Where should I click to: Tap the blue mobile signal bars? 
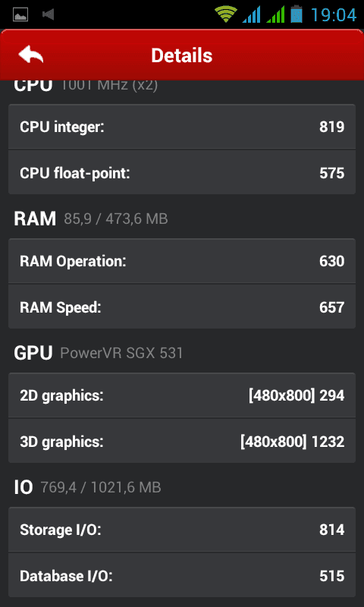[252, 14]
